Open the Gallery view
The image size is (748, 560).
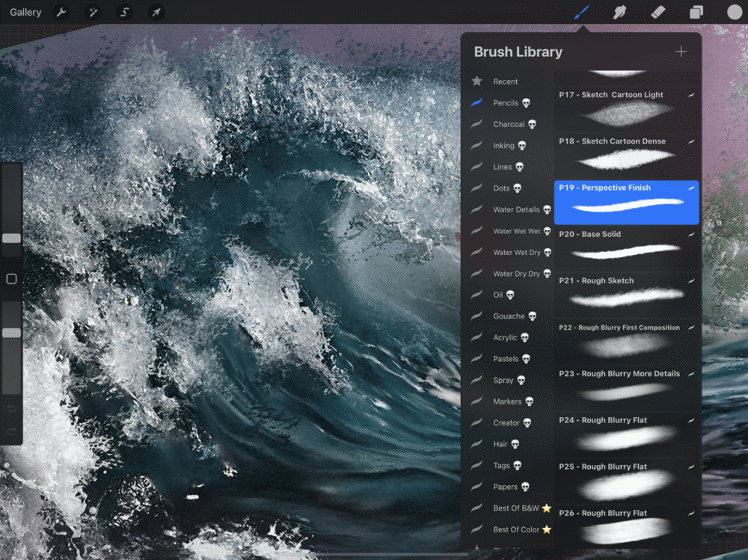[25, 12]
